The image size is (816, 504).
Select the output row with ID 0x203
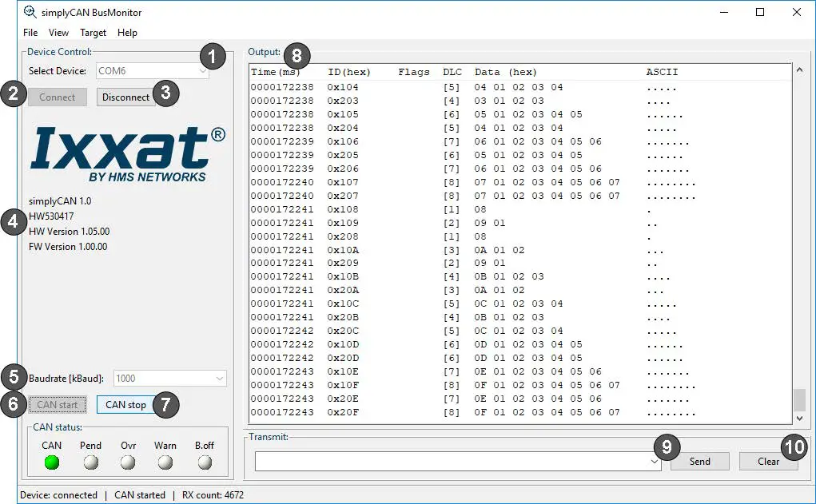520,101
